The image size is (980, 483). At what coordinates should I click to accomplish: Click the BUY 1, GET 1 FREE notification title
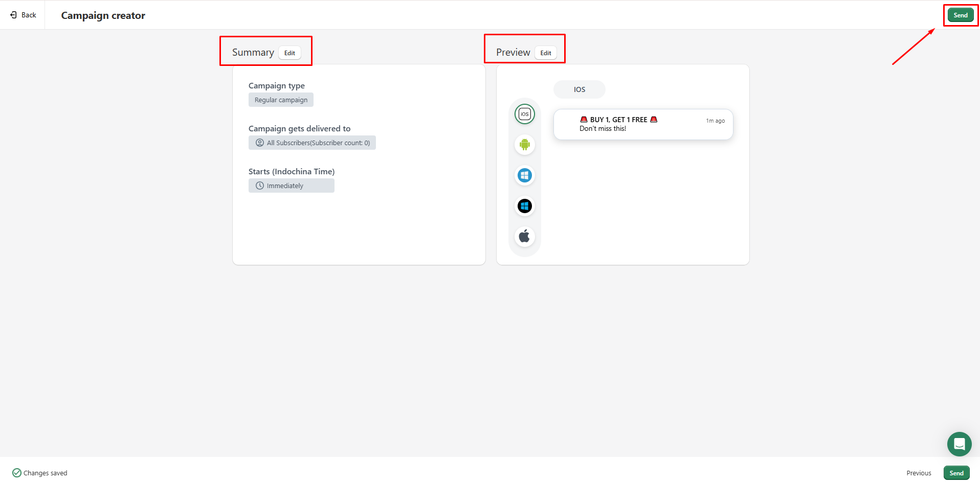pyautogui.click(x=618, y=120)
